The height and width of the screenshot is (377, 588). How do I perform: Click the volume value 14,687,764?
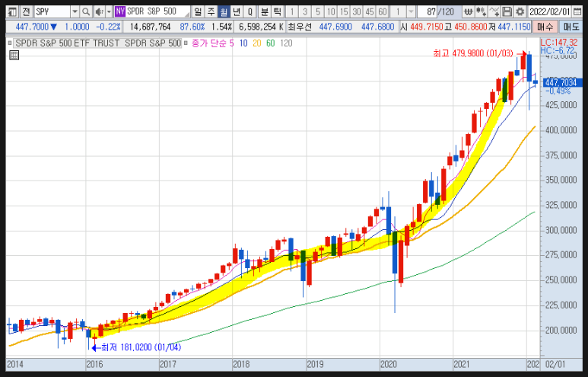click(x=150, y=27)
